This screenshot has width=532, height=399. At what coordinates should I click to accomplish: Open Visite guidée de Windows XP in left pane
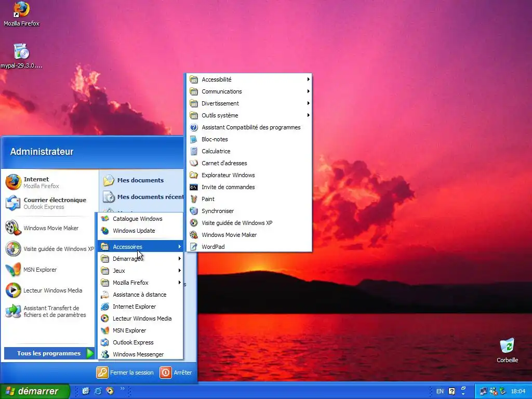(x=50, y=249)
